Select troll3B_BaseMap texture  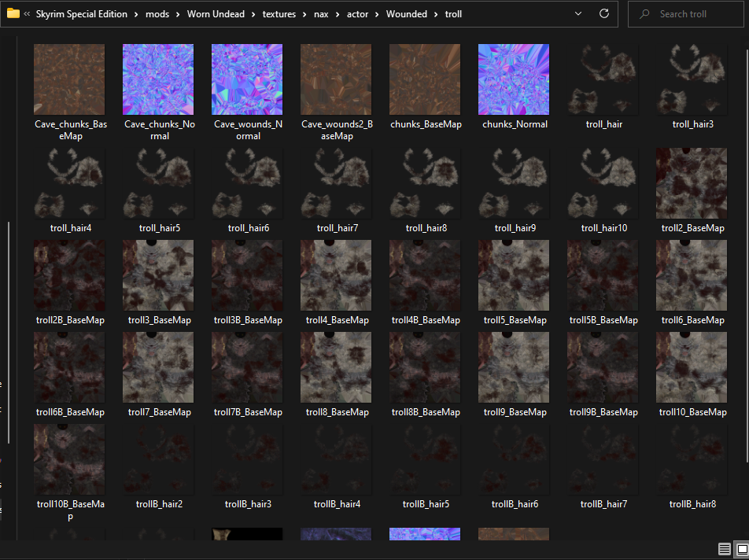(x=247, y=282)
